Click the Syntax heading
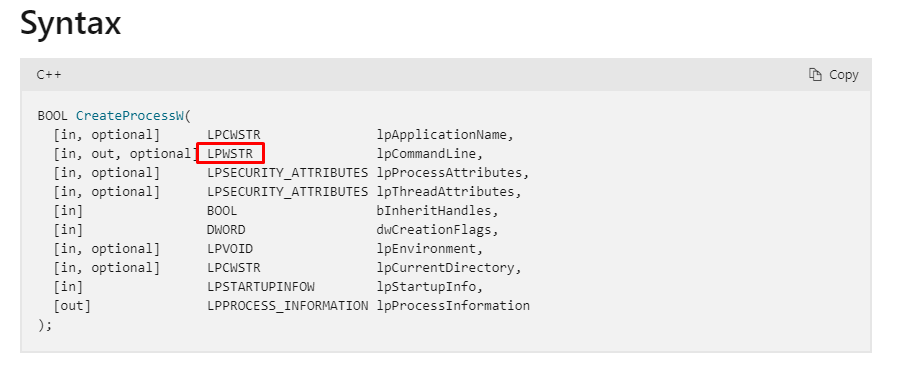 (70, 24)
